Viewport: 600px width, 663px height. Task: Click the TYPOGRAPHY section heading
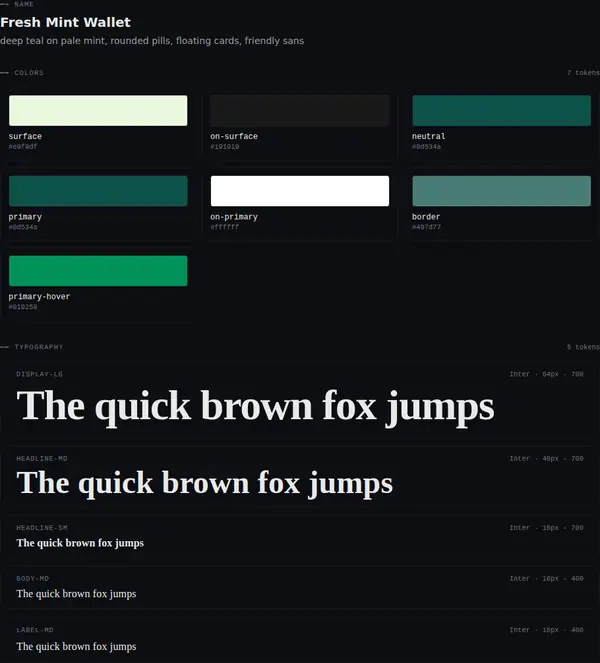tap(38, 347)
